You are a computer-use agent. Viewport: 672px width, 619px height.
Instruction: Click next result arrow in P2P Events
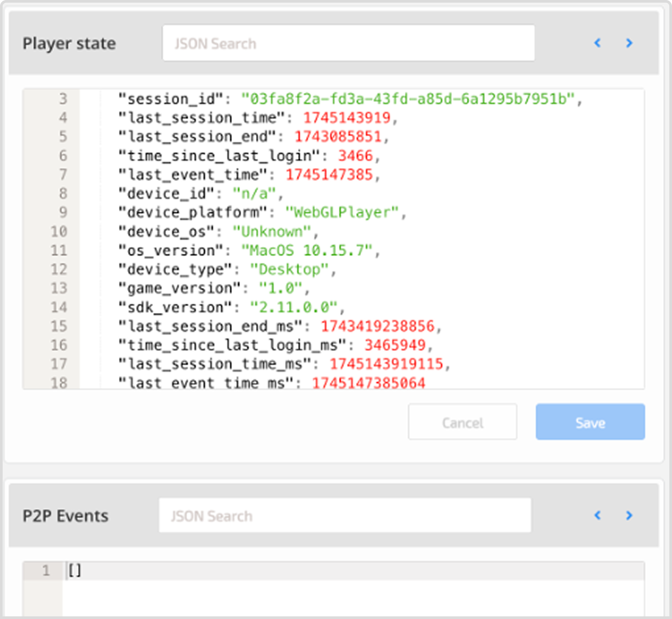pos(629,515)
